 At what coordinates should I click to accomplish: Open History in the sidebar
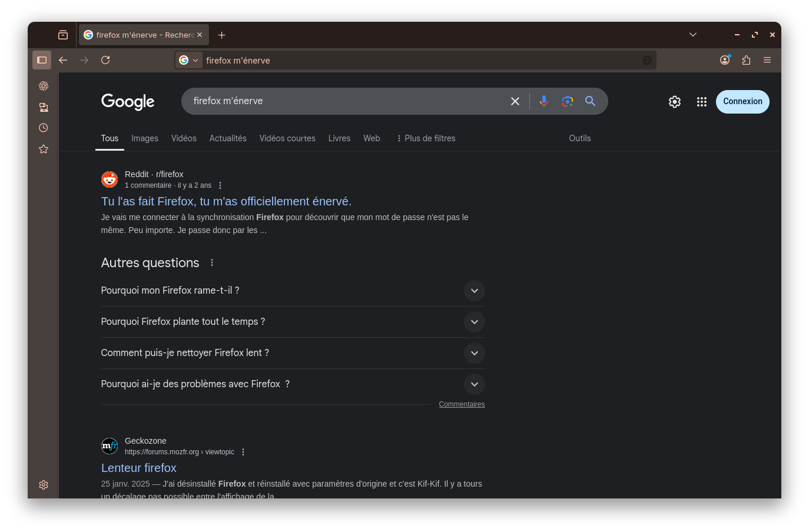pyautogui.click(x=44, y=128)
